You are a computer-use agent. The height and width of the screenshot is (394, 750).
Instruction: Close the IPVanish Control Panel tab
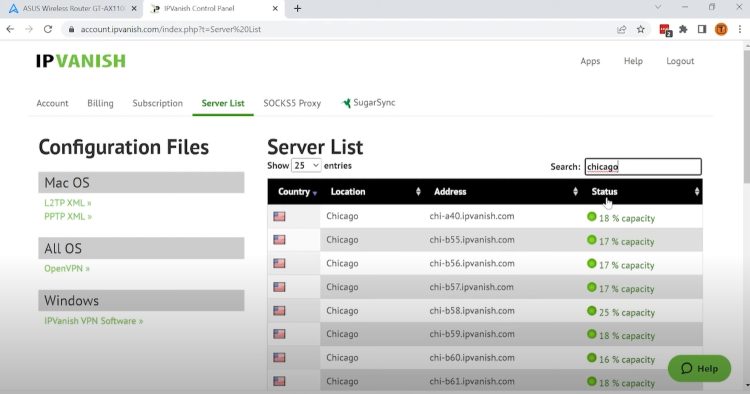click(275, 9)
